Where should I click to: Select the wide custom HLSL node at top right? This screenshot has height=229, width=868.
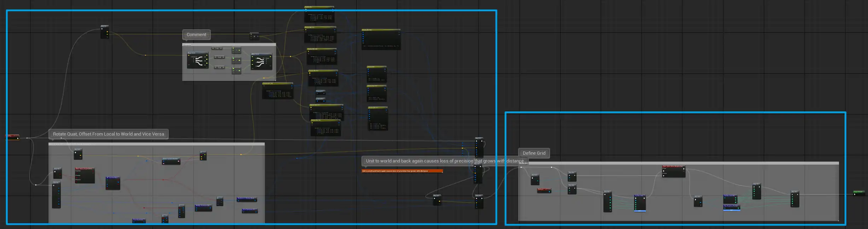pyautogui.click(x=381, y=39)
